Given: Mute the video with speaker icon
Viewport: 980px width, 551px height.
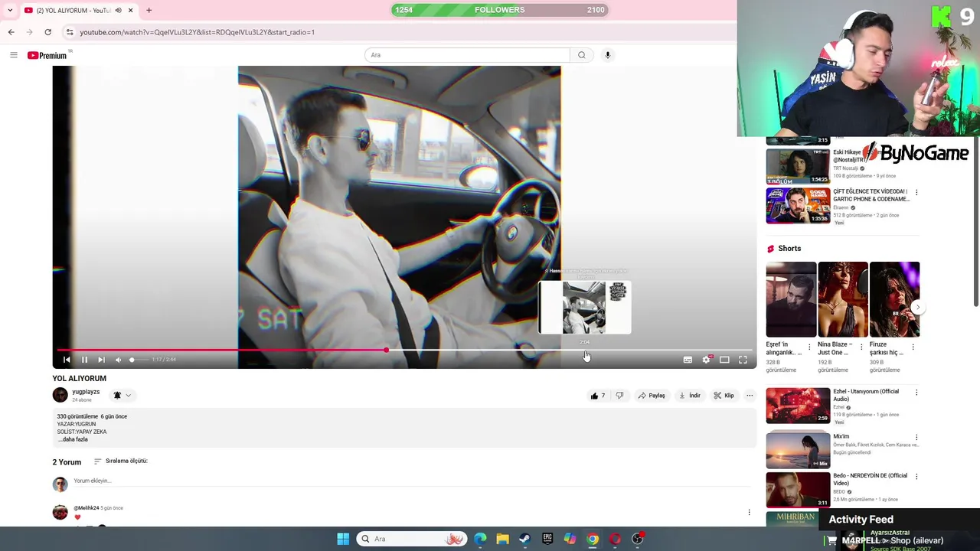Looking at the screenshot, I should click(118, 360).
